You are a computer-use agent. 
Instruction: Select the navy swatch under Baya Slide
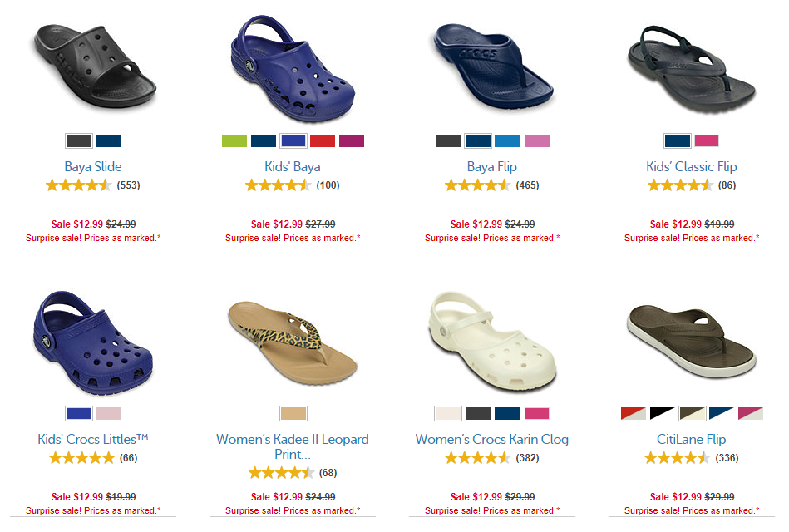[108, 141]
